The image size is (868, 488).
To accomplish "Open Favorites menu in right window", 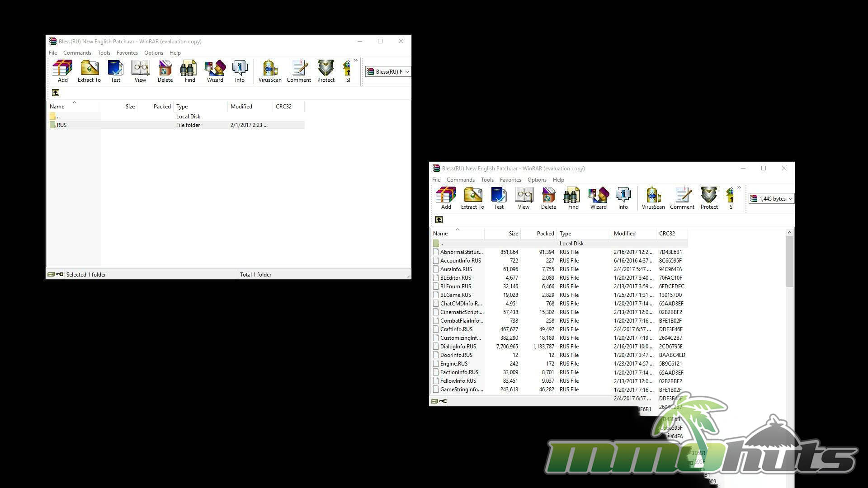I will tap(510, 180).
